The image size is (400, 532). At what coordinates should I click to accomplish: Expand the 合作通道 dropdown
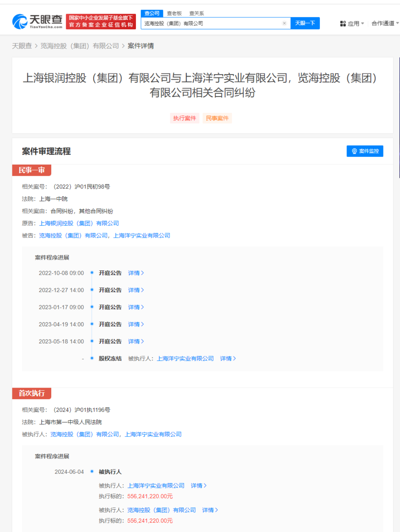[383, 23]
